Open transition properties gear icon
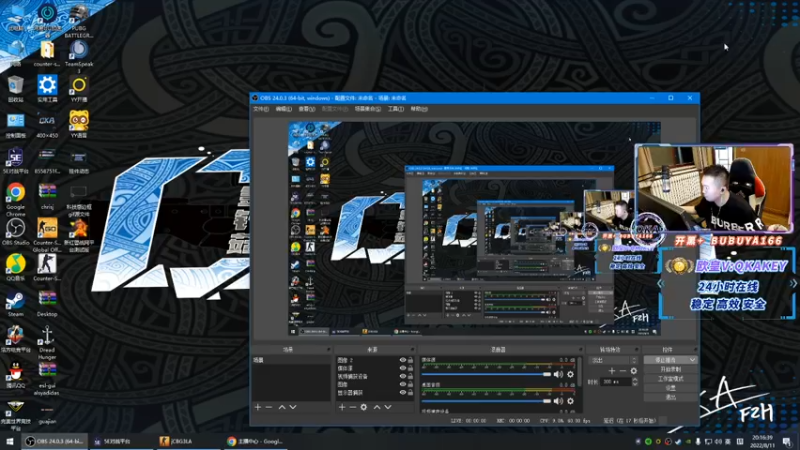800x450 pixels. (634, 371)
